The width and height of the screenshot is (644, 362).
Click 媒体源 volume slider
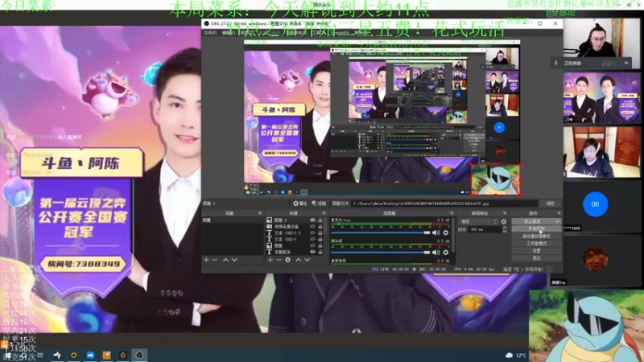(381, 253)
